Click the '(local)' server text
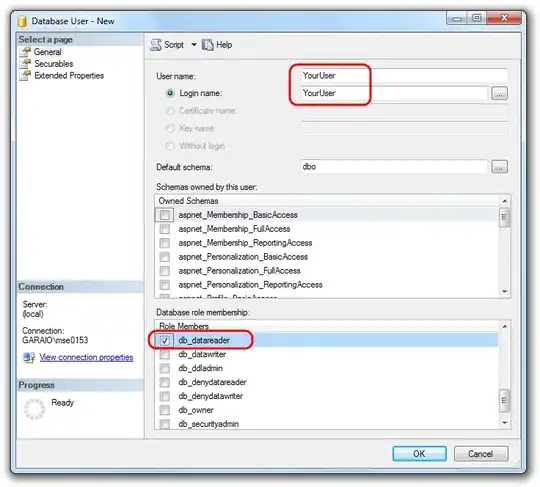This screenshot has height=487, width=540. [33, 314]
